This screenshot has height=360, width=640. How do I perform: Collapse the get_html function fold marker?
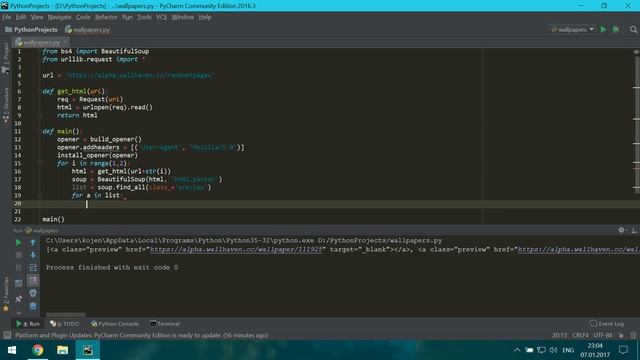coord(40,91)
